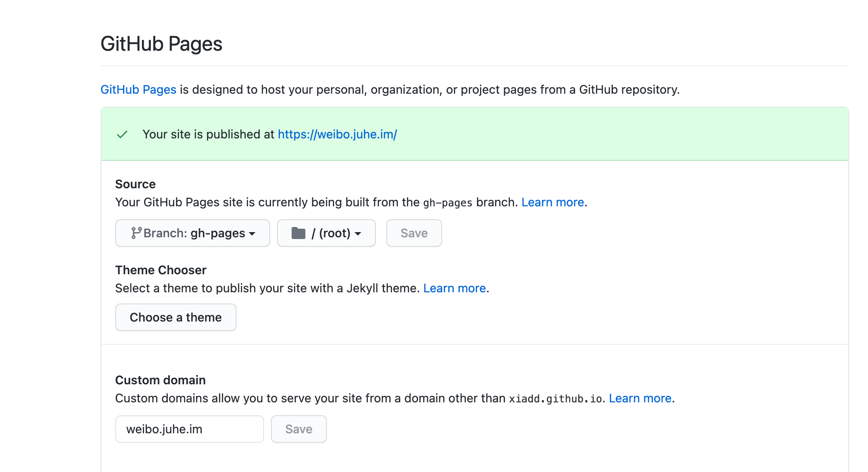Open Learn more about custom domains
Screen dimensions: 868x472
(x=640, y=398)
